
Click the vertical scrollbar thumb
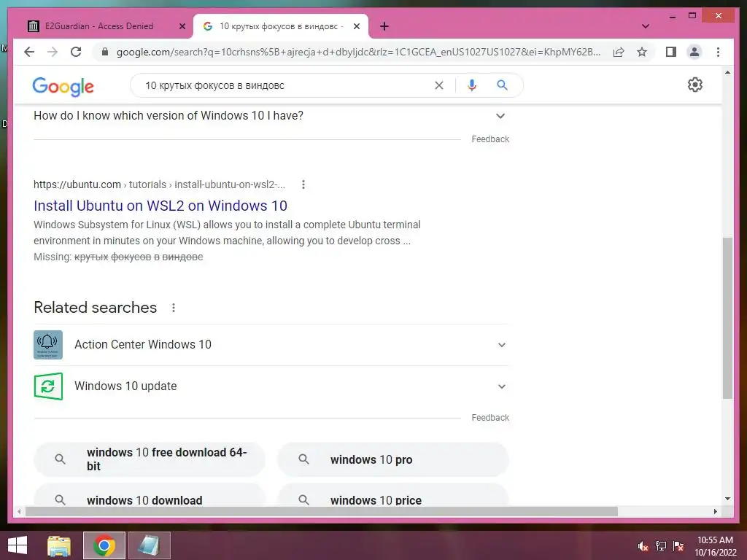tap(727, 318)
